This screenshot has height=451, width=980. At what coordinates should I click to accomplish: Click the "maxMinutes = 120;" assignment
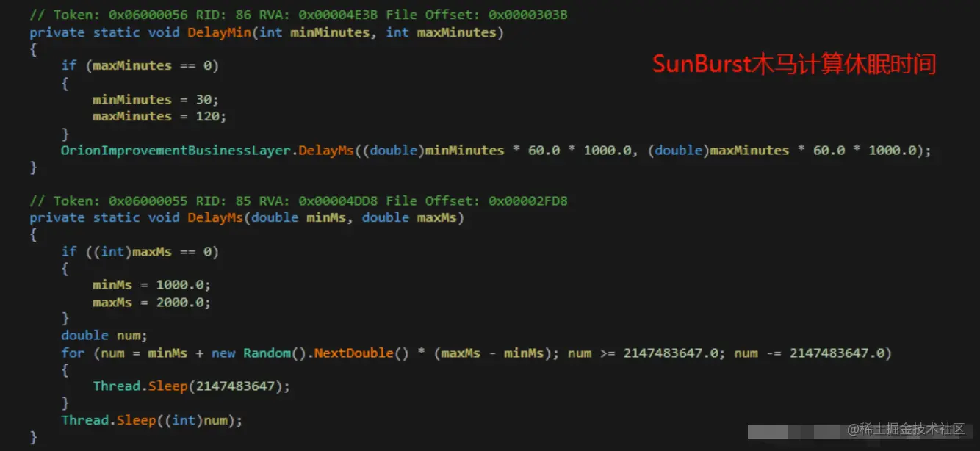pos(159,116)
